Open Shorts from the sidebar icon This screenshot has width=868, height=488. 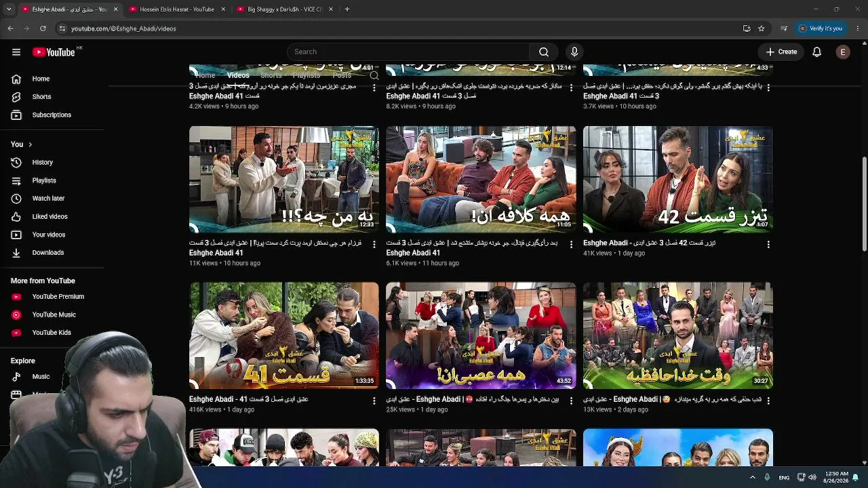pyautogui.click(x=16, y=97)
